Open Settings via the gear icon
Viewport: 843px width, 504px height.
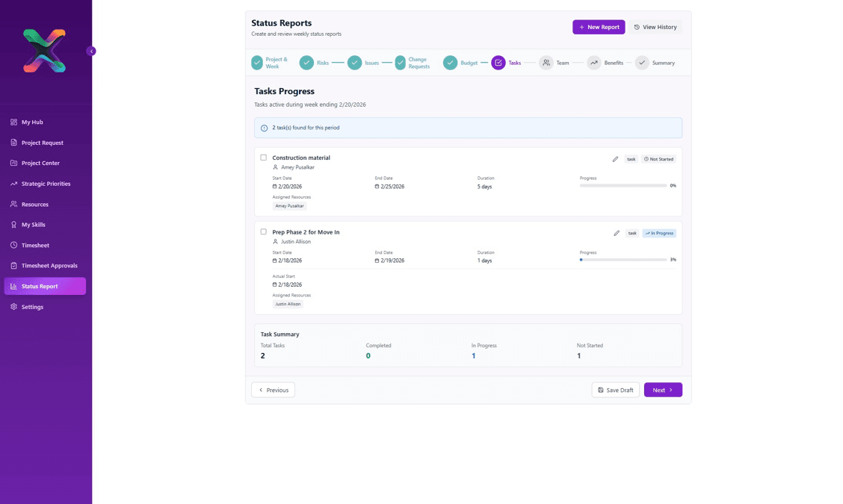pyautogui.click(x=12, y=306)
